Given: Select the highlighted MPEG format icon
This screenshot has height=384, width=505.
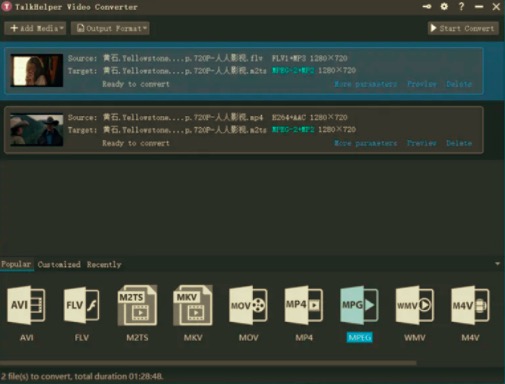Looking at the screenshot, I should pos(359,305).
